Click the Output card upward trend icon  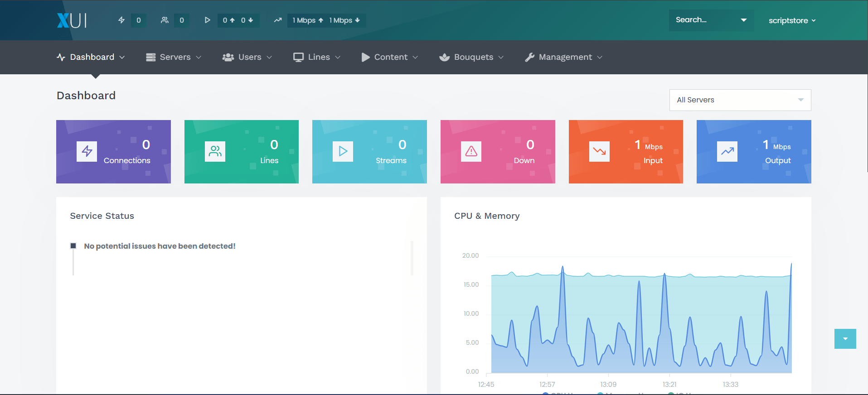coord(727,151)
